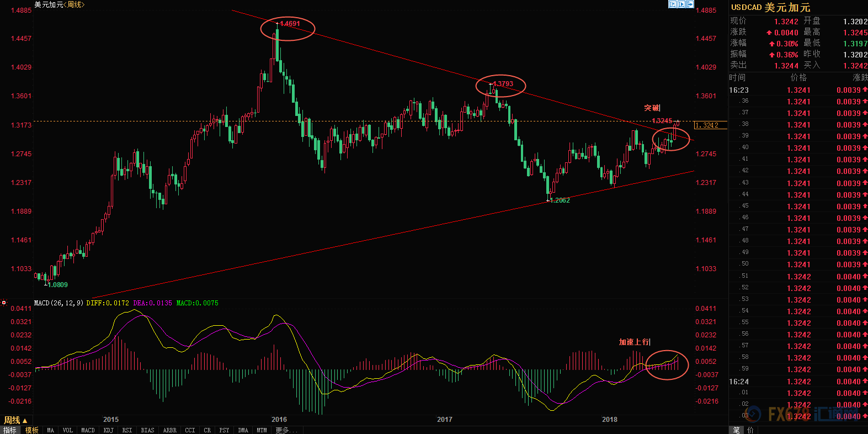
Task: Click the MACD:0.0075 readout
Action: point(197,303)
